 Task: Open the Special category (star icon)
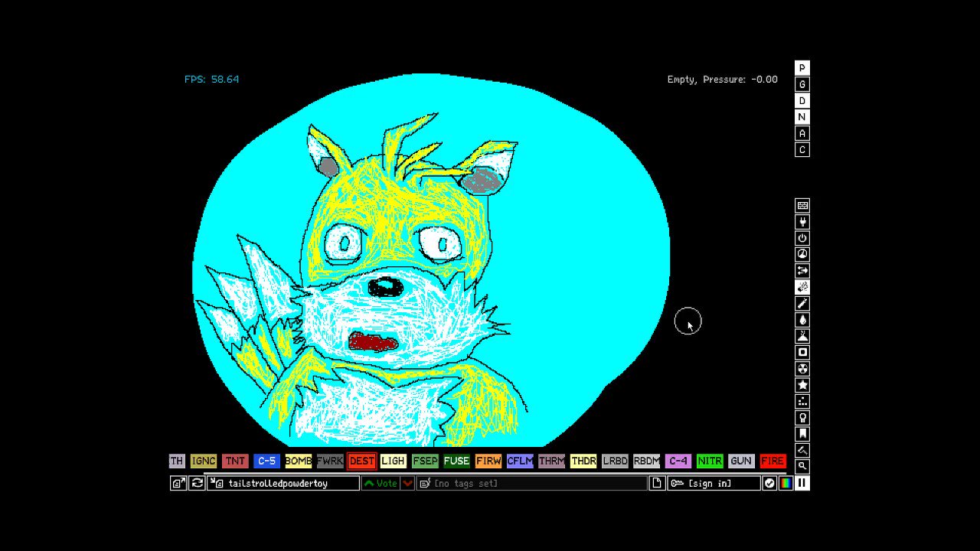(x=802, y=385)
